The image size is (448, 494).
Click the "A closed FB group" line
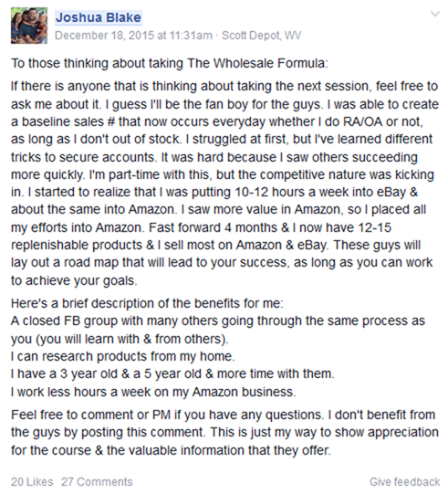pos(218,321)
